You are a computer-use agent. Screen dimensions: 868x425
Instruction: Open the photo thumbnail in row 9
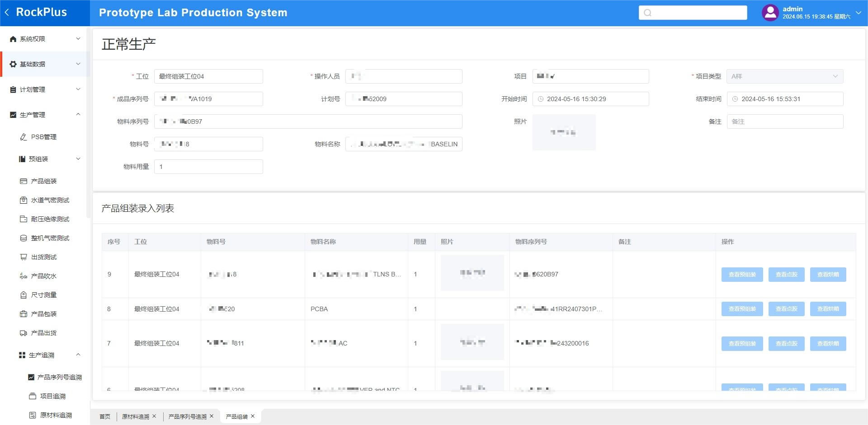pos(472,273)
